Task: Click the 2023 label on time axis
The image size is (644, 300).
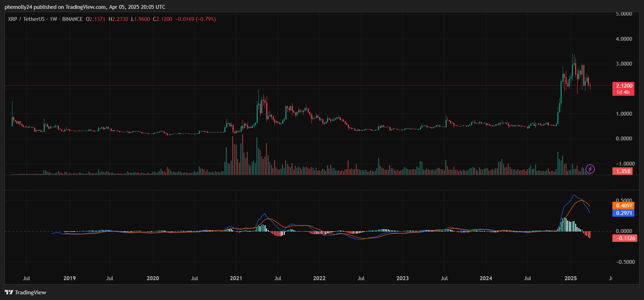Action: click(402, 278)
